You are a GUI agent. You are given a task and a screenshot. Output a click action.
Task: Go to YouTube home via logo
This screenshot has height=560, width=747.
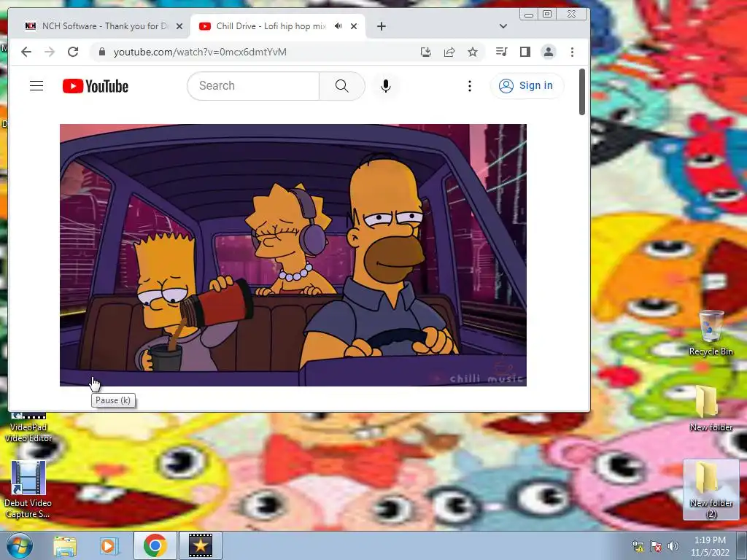tap(96, 86)
